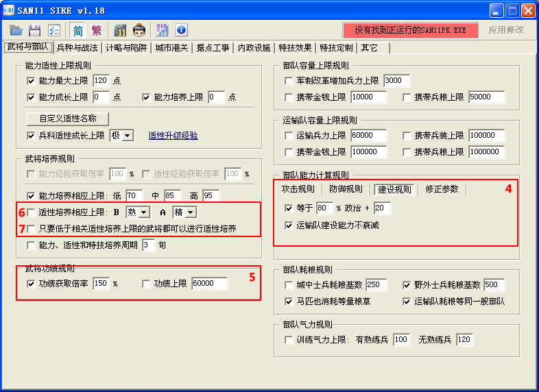Click the open folder toolbar icon
The width and height of the screenshot is (539, 392).
(x=16, y=30)
